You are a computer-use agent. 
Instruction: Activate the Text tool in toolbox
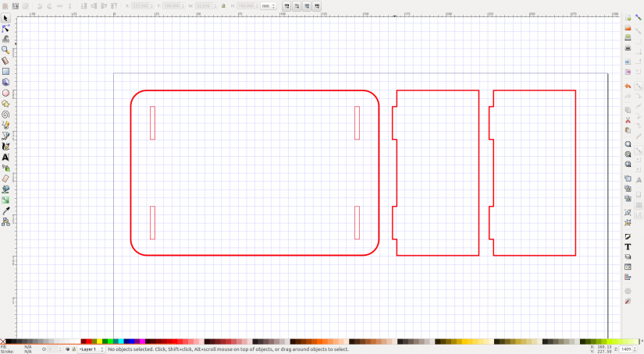pyautogui.click(x=5, y=157)
